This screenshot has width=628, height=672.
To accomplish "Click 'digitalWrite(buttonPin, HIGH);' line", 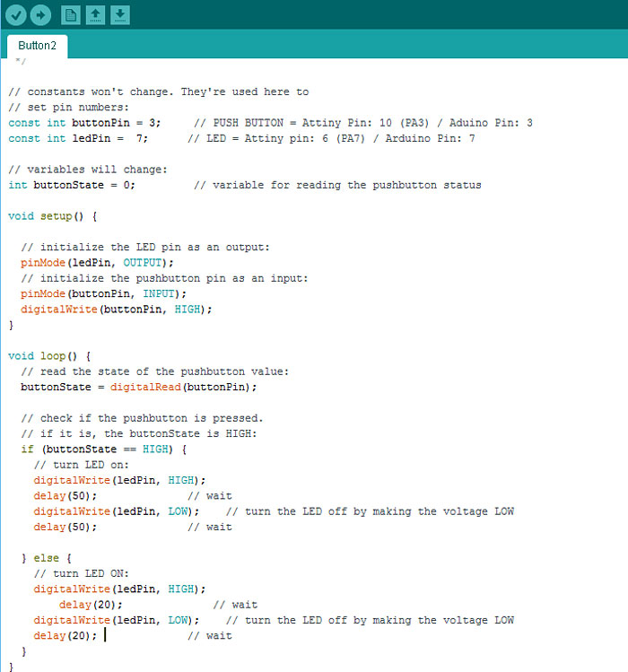I will pyautogui.click(x=116, y=310).
